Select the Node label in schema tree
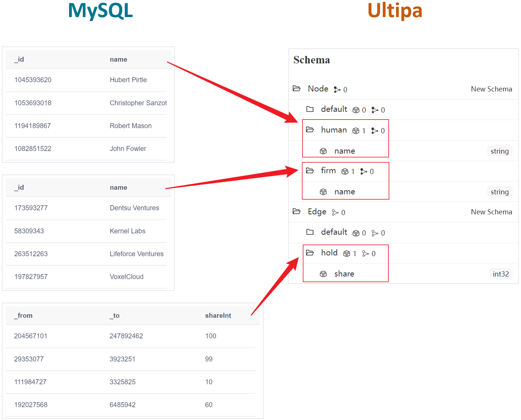 [318, 89]
